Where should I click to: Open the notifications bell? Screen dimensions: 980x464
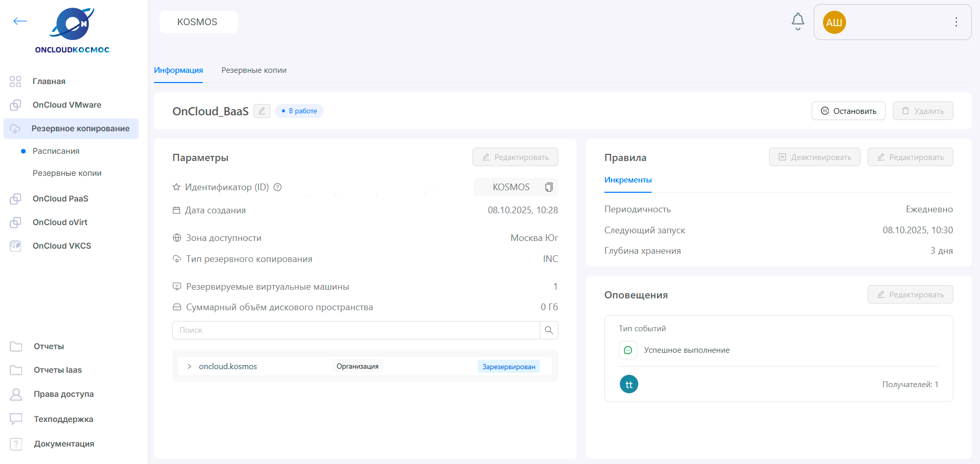[x=797, y=22]
